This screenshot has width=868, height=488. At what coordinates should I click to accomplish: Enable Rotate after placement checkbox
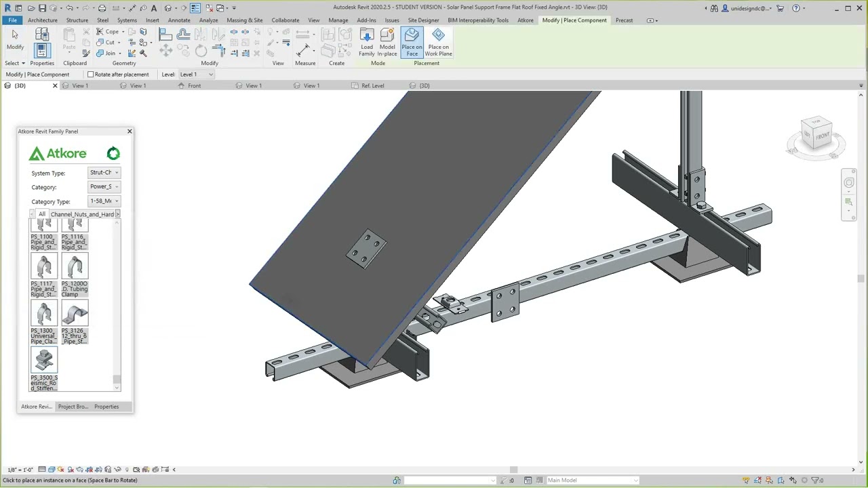tap(91, 75)
